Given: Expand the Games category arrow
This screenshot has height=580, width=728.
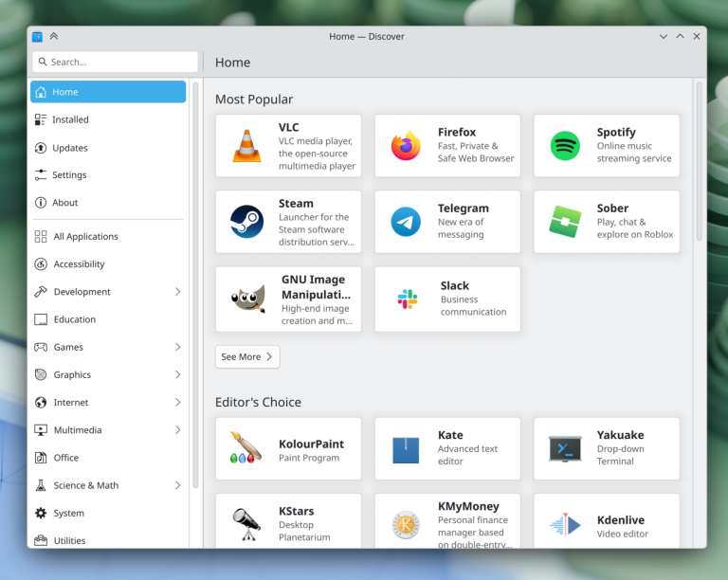Looking at the screenshot, I should 178,347.
